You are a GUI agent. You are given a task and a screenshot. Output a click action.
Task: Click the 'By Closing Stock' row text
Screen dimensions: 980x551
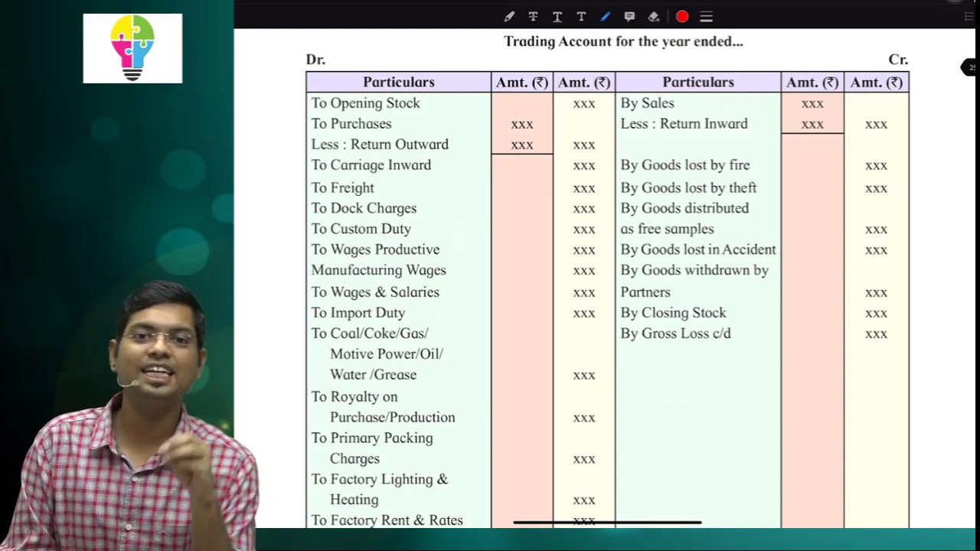673,312
